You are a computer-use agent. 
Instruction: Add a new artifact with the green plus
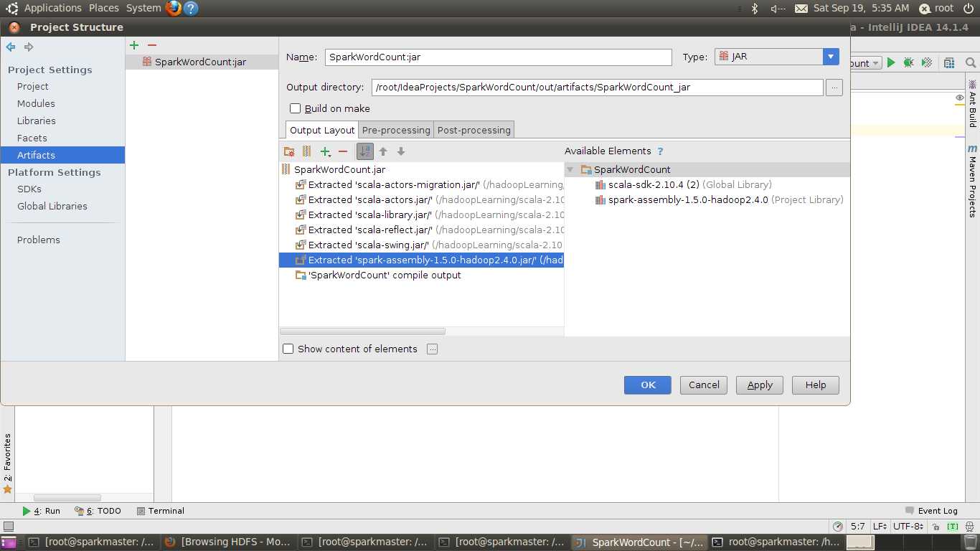[x=134, y=44]
